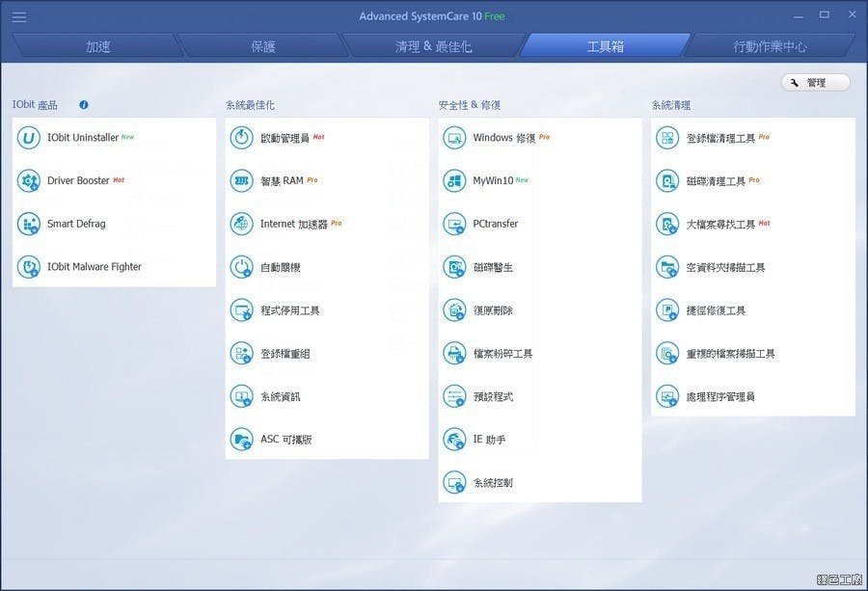Screen dimensions: 868x591
Task: Open the 預設程式 default programs icon
Action: (454, 396)
